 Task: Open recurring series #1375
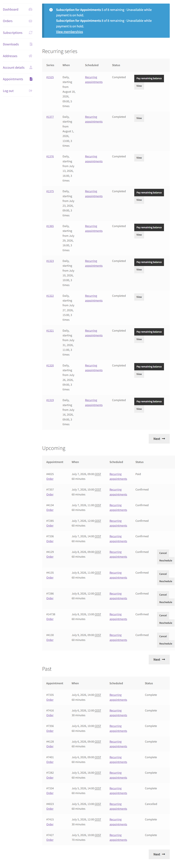point(50,191)
